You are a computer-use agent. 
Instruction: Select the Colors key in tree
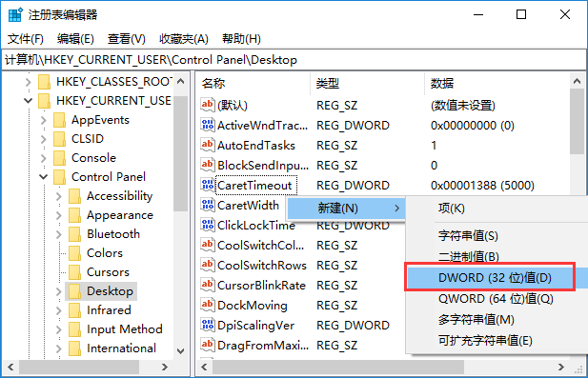click(x=105, y=253)
